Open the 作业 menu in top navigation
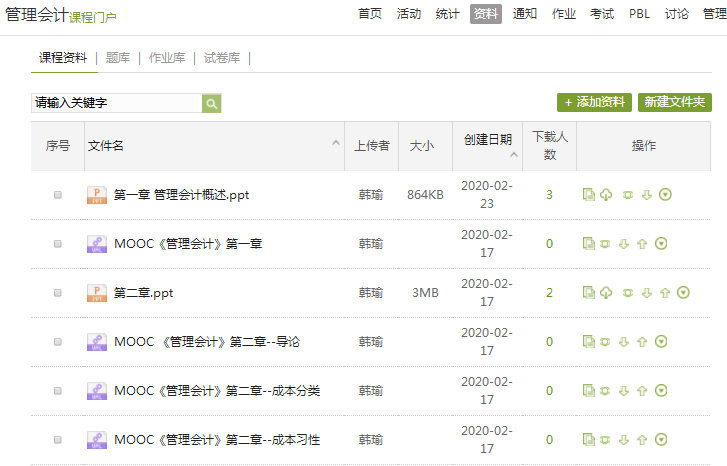 (x=564, y=14)
